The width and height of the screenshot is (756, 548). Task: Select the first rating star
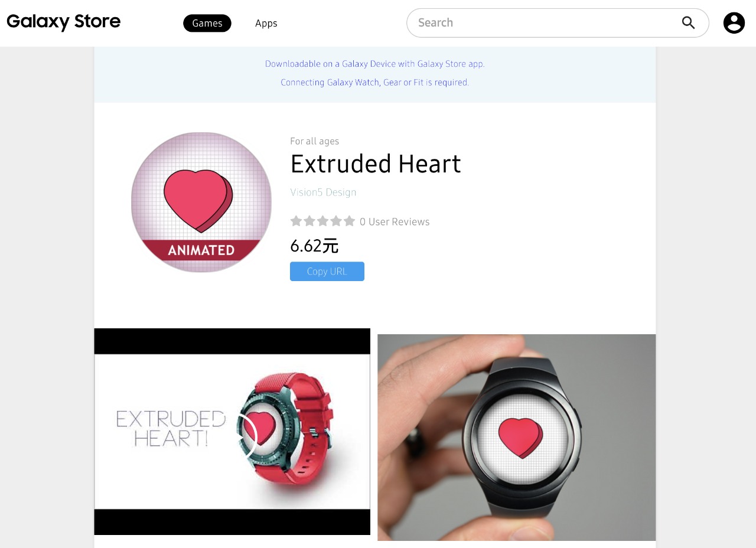pos(296,221)
